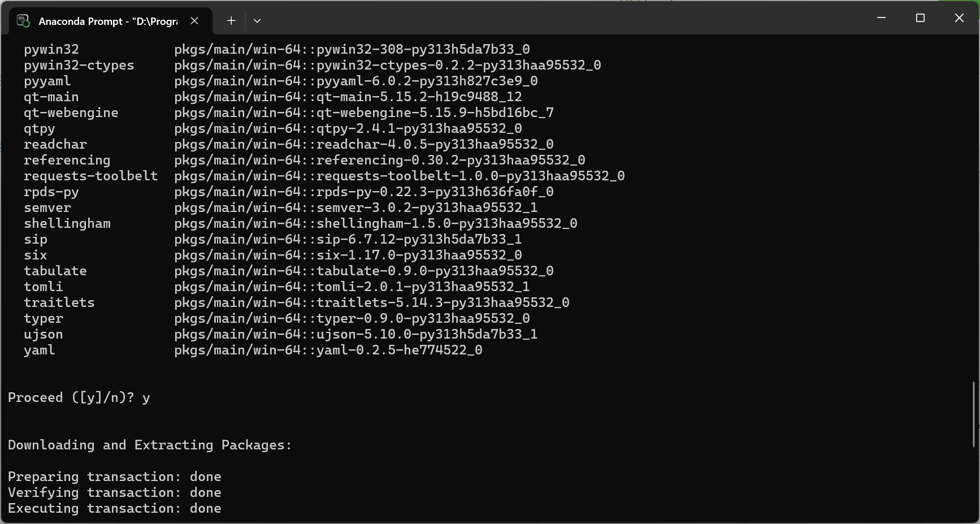Minimize the terminal window
The height and width of the screenshot is (524, 980).
tap(881, 18)
